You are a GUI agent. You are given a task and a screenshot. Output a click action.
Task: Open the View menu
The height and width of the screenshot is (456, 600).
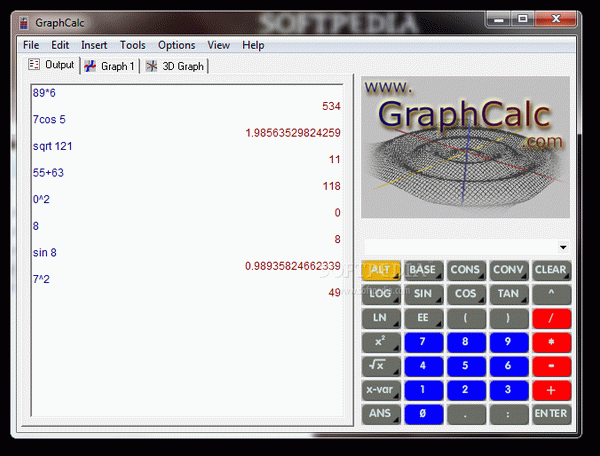pyautogui.click(x=218, y=45)
